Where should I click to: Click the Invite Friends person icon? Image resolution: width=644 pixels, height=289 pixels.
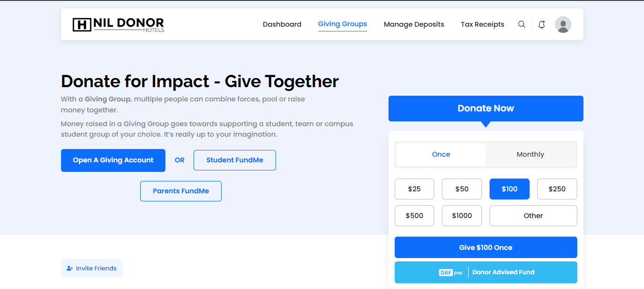pos(70,269)
